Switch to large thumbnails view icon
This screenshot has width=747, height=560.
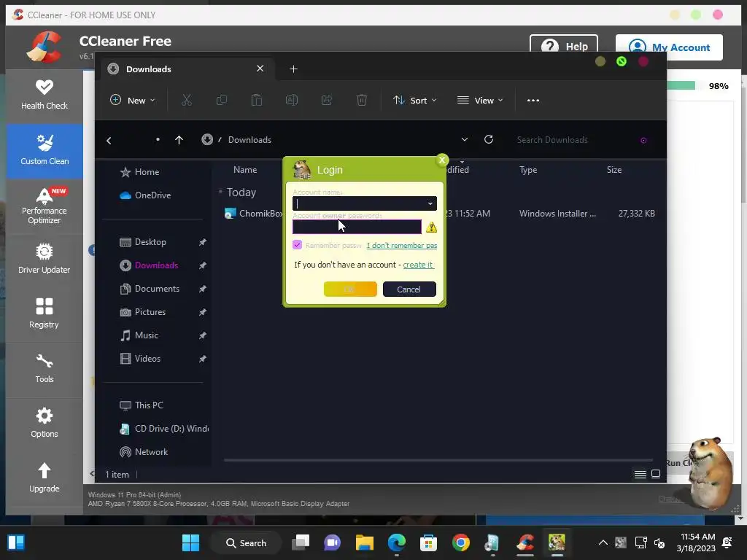pos(656,474)
